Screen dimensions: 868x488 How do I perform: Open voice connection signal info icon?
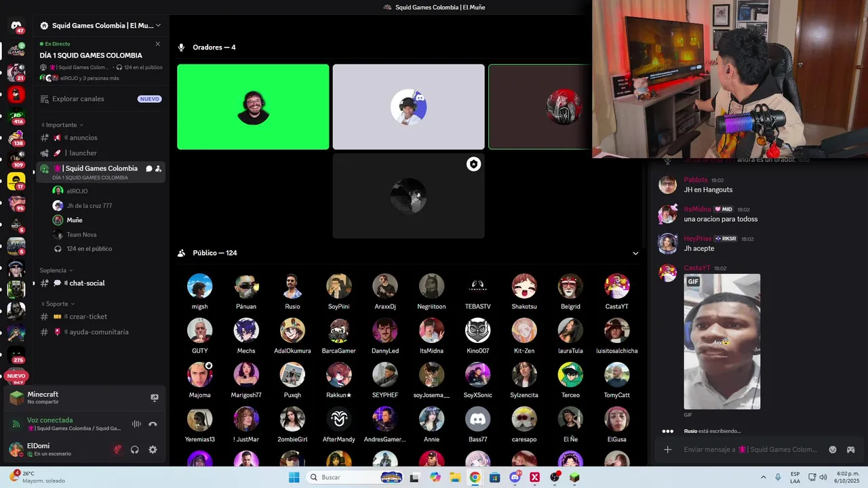16,424
